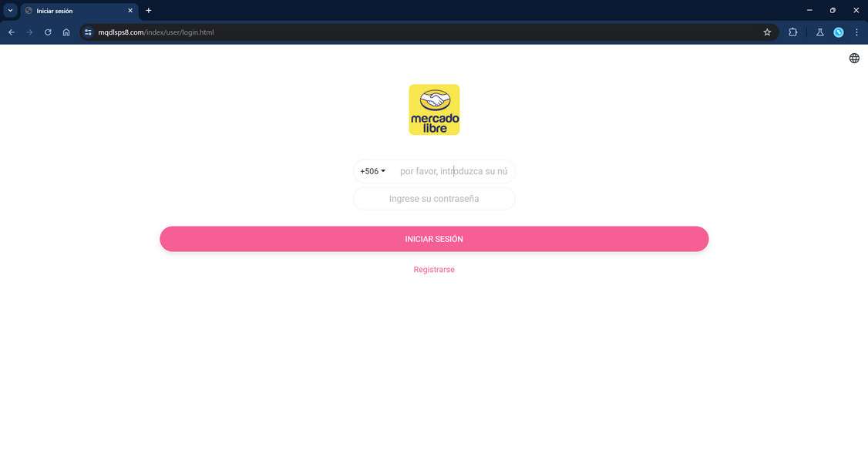Viewport: 868px width, 464px height.
Task: Open the Registrarse link
Action: tap(433, 269)
